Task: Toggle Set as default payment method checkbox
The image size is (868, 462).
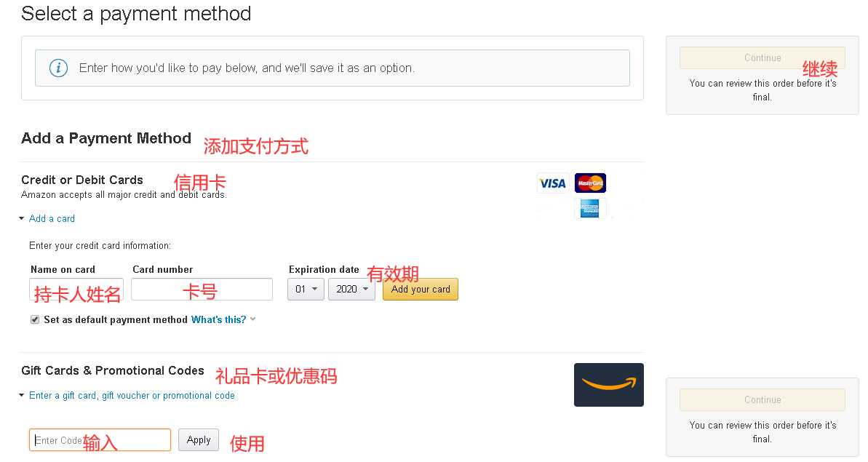Action: 35,320
